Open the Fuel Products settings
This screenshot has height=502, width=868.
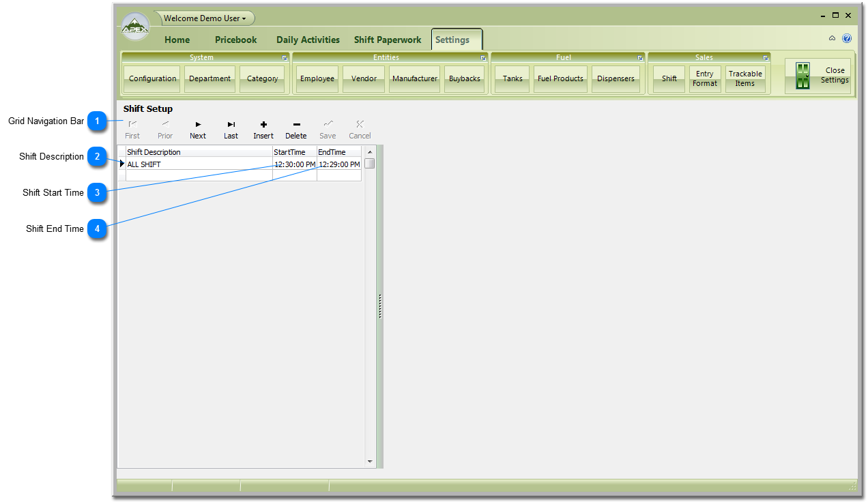(560, 78)
